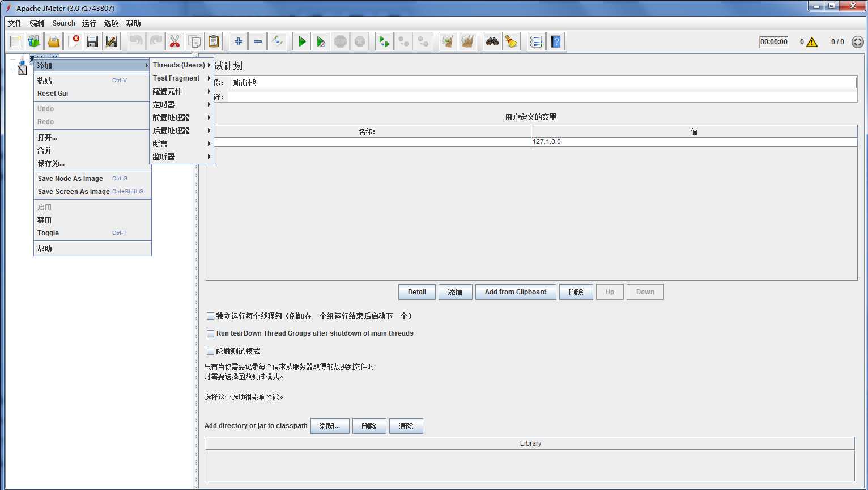Click the 添加 button below the variables table
Viewport: 868px width, 490px height.
point(456,292)
